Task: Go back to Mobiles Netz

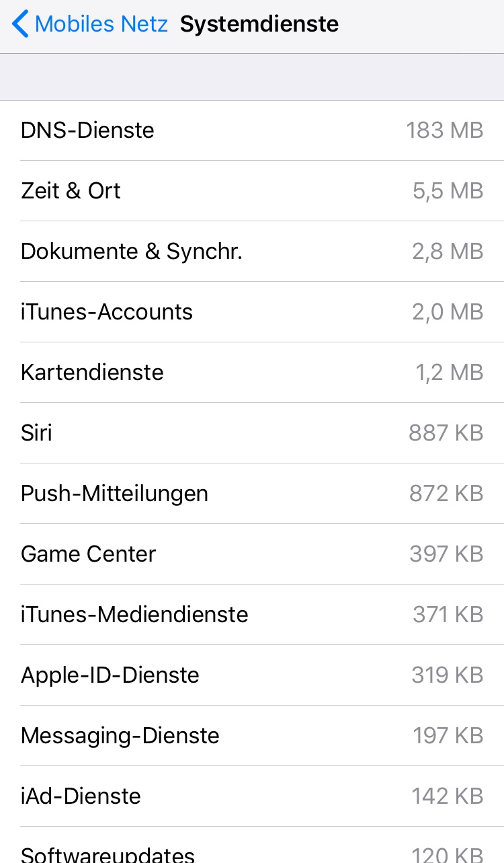Action: pos(101,24)
